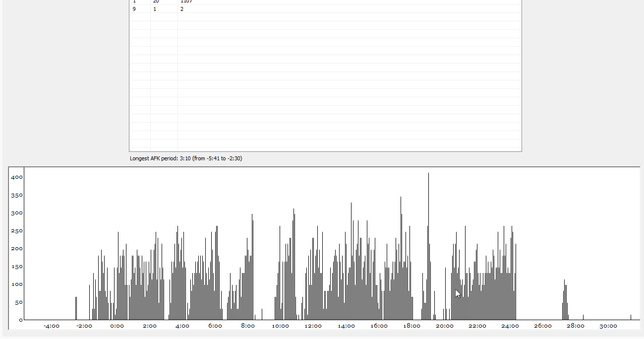Click the 350 label on the y-axis
This screenshot has height=339, width=644.
[17, 195]
